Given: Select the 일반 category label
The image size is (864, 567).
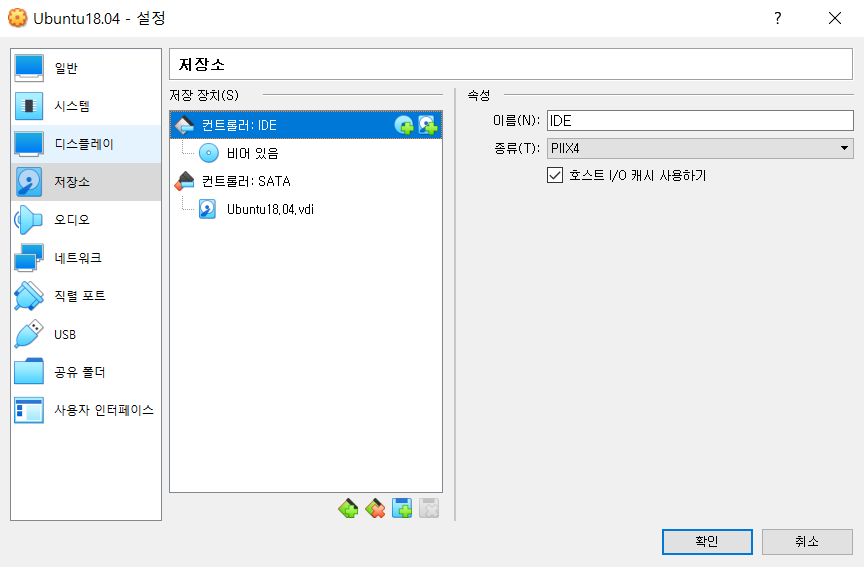Looking at the screenshot, I should pyautogui.click(x=66, y=68).
